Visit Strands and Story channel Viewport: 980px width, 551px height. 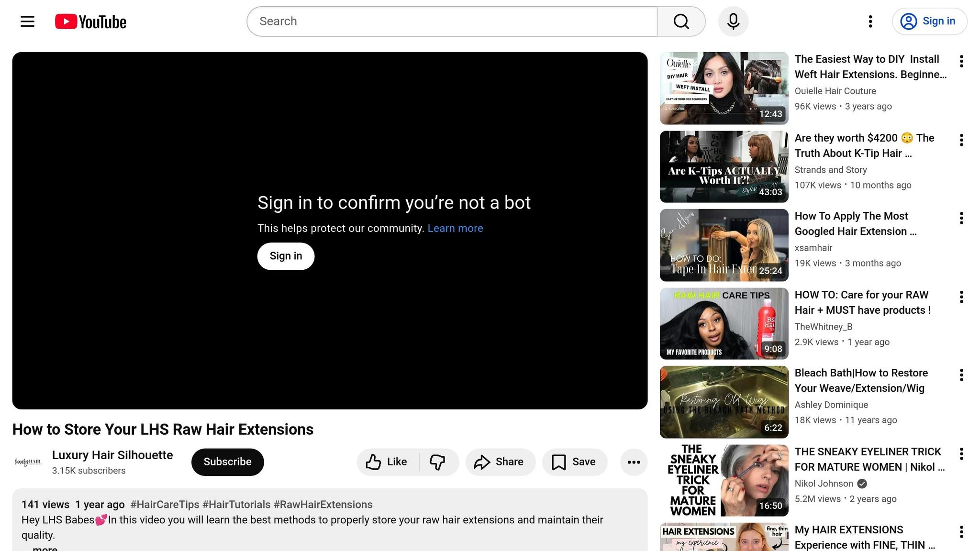(x=831, y=170)
